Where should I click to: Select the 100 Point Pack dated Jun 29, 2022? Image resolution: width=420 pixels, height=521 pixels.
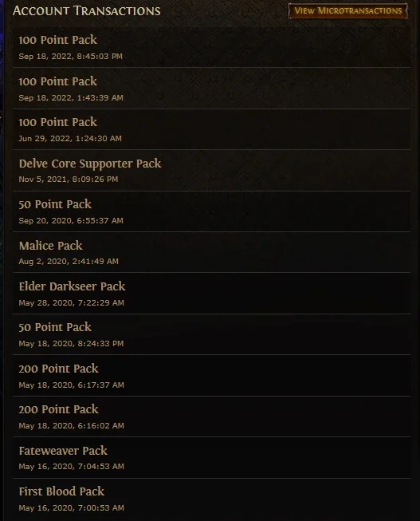[211, 129]
